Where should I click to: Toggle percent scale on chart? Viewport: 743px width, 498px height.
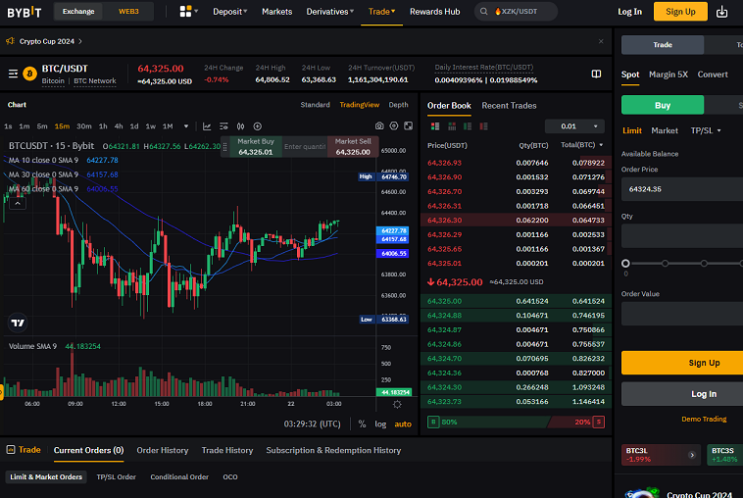click(x=362, y=424)
